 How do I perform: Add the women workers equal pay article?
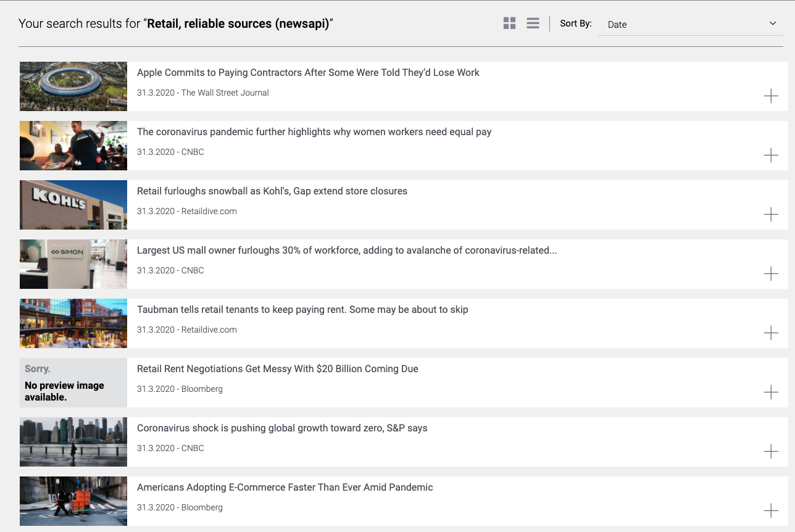(x=771, y=155)
